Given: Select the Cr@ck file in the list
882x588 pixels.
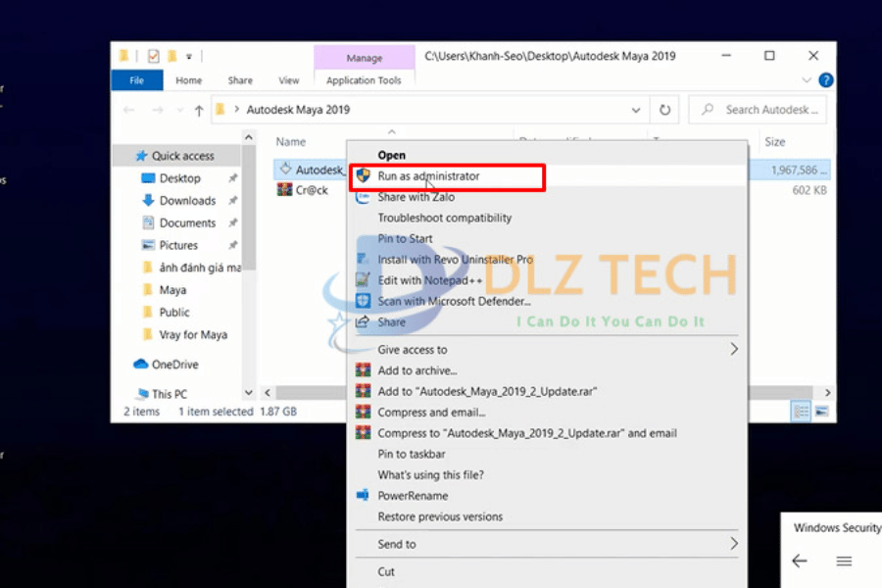Looking at the screenshot, I should [x=312, y=190].
